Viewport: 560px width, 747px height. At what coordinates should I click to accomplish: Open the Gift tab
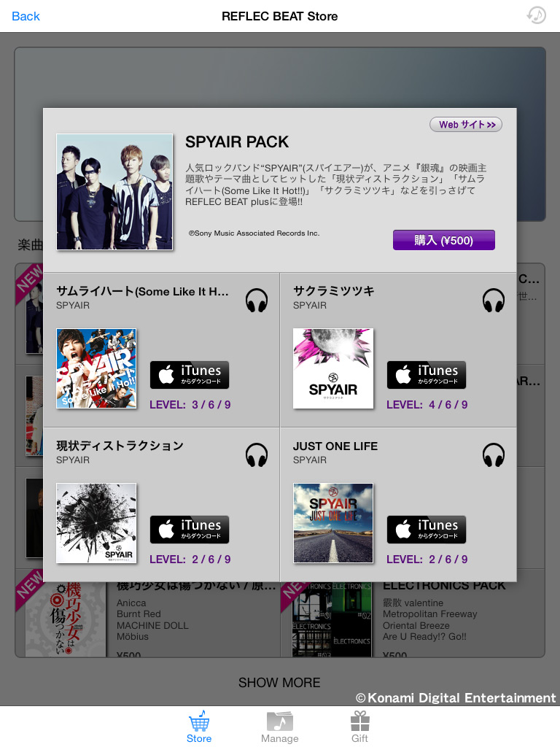(359, 727)
